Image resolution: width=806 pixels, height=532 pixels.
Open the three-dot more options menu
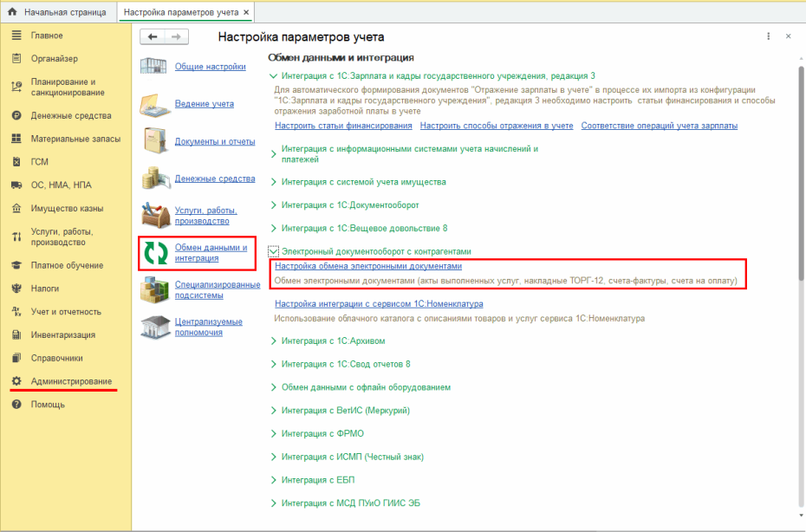(769, 36)
